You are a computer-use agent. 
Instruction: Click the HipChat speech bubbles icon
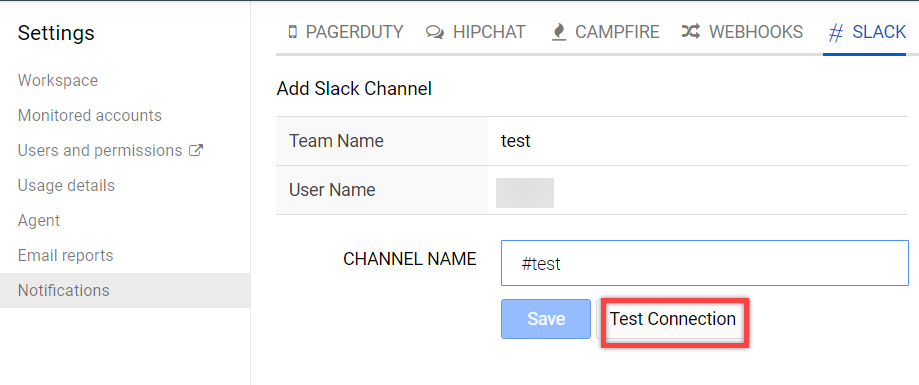click(435, 32)
